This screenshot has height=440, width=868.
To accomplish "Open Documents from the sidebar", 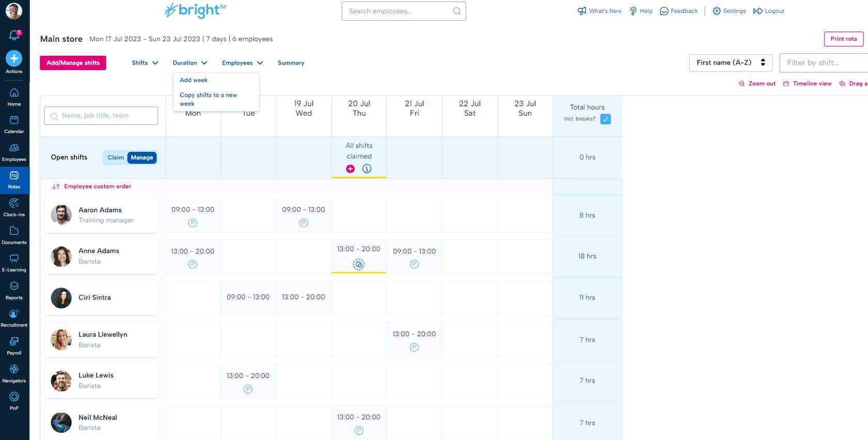I will 14,235.
